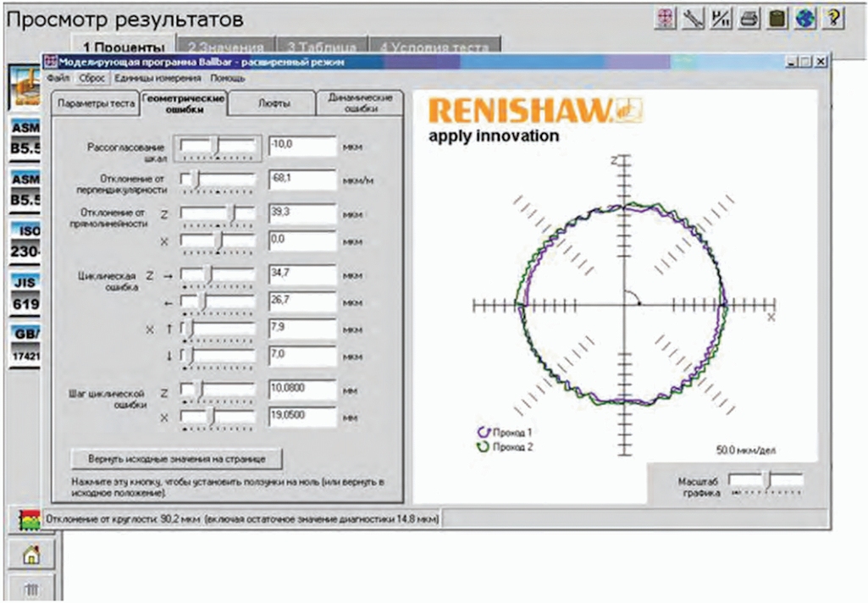Viewport: 868px width, 603px height.
Task: Click the globe icon in top toolbar
Action: (x=805, y=19)
